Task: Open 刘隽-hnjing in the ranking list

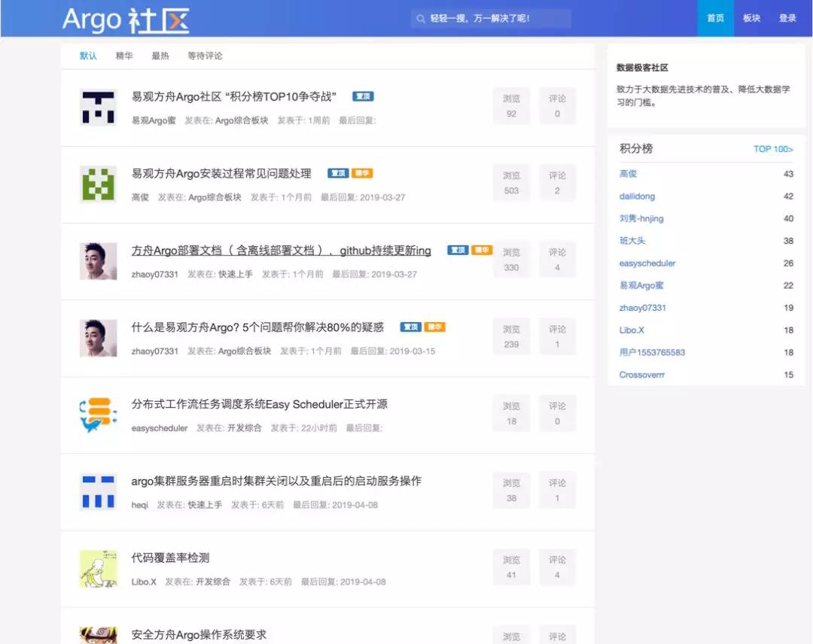Action: (641, 219)
